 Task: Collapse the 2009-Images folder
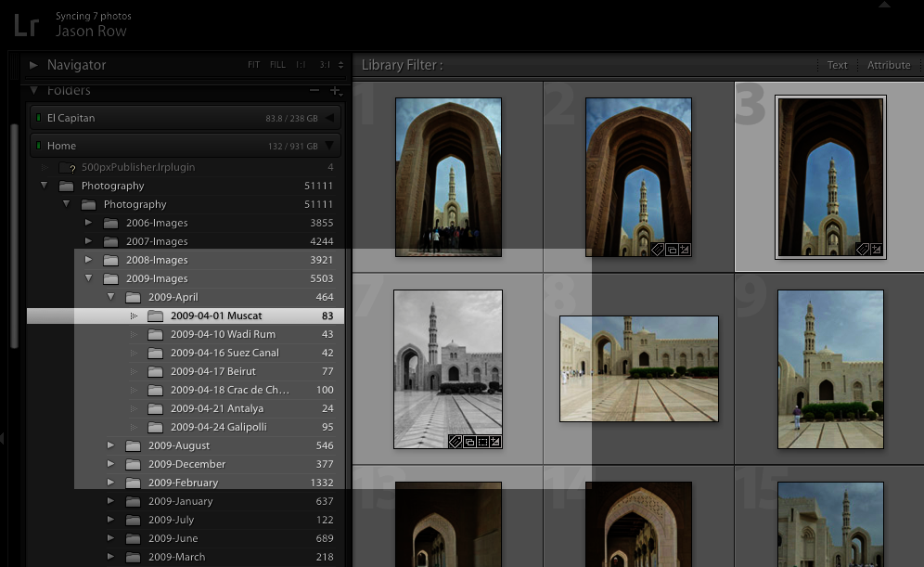coord(88,277)
